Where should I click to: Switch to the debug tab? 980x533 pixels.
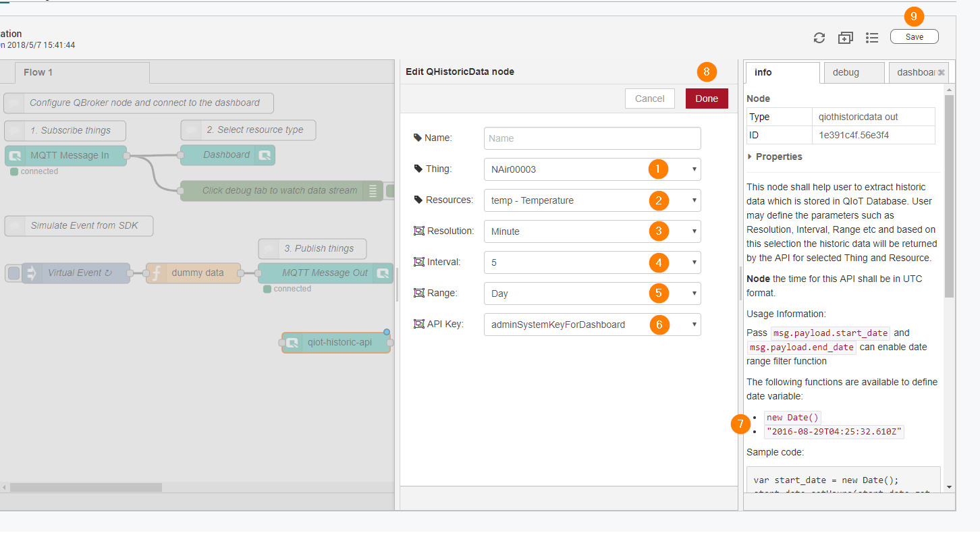[x=846, y=72]
